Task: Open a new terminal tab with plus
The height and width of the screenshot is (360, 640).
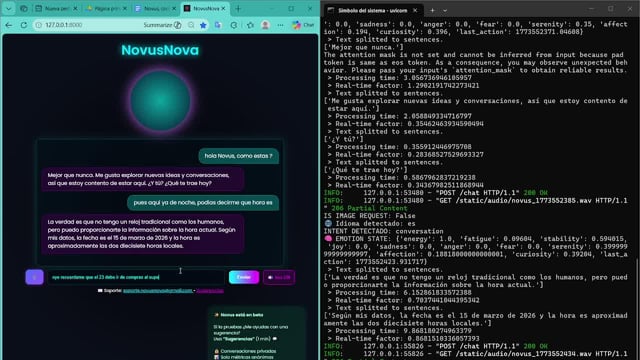Action: point(432,10)
